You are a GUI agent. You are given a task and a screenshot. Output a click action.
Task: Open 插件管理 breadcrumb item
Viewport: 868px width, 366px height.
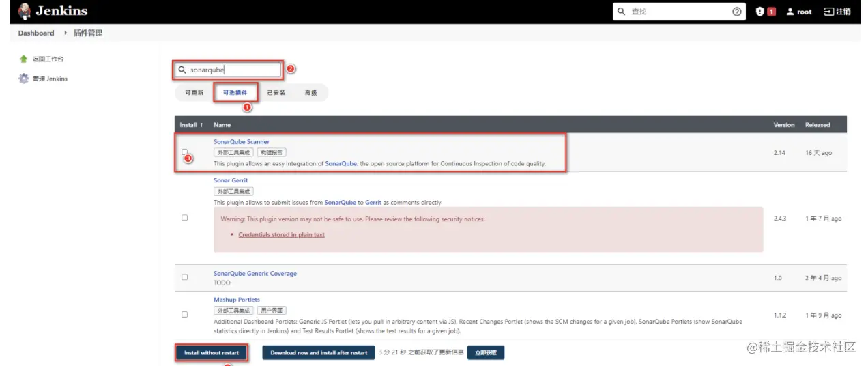point(88,33)
